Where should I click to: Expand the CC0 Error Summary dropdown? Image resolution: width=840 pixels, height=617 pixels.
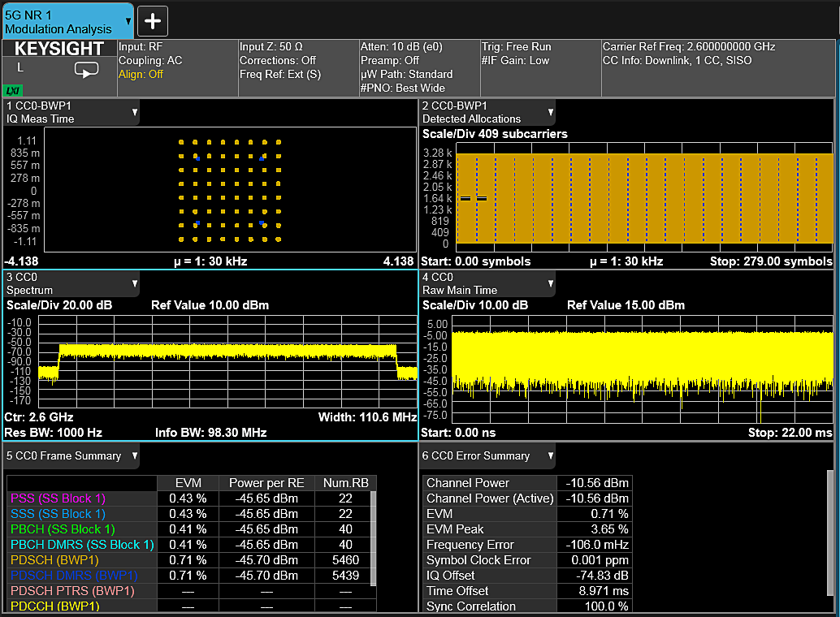click(x=551, y=456)
